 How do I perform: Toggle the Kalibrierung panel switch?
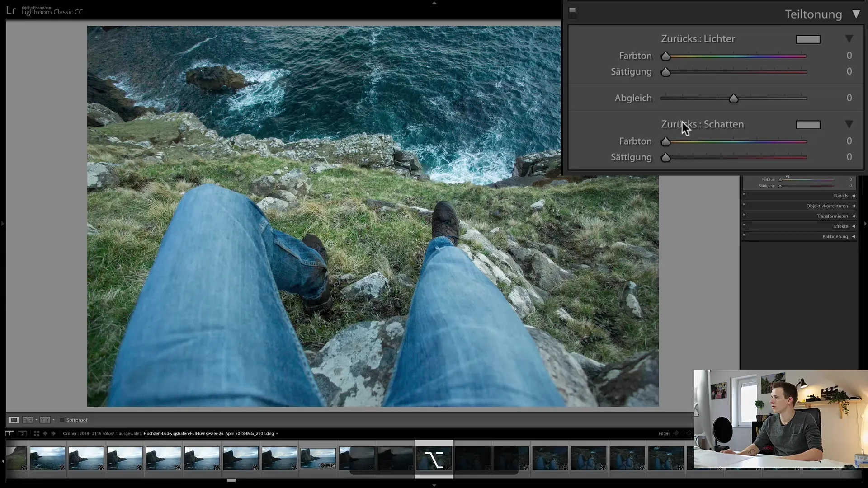(x=744, y=235)
